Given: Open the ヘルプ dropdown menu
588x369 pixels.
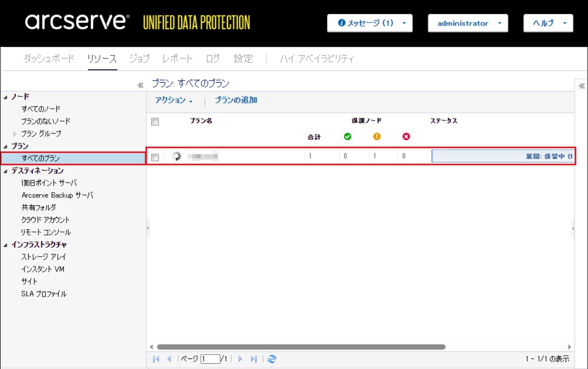Looking at the screenshot, I should pyautogui.click(x=548, y=23).
